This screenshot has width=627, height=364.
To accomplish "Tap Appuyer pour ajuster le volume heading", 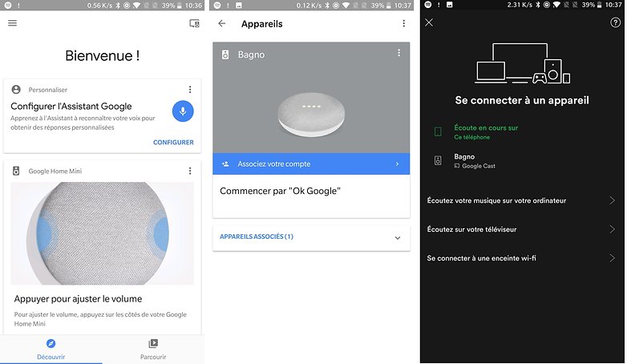I will coord(78,299).
